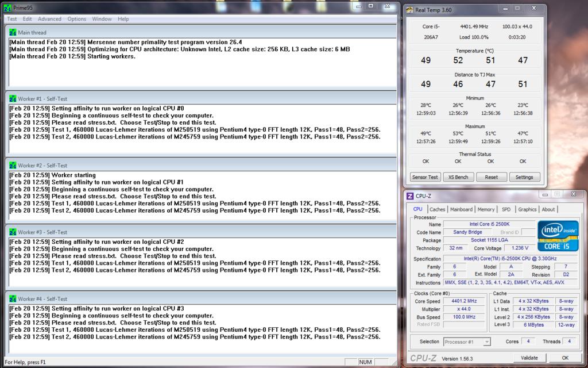
Task: Open the Edit menu in Prime95
Action: (x=27, y=19)
